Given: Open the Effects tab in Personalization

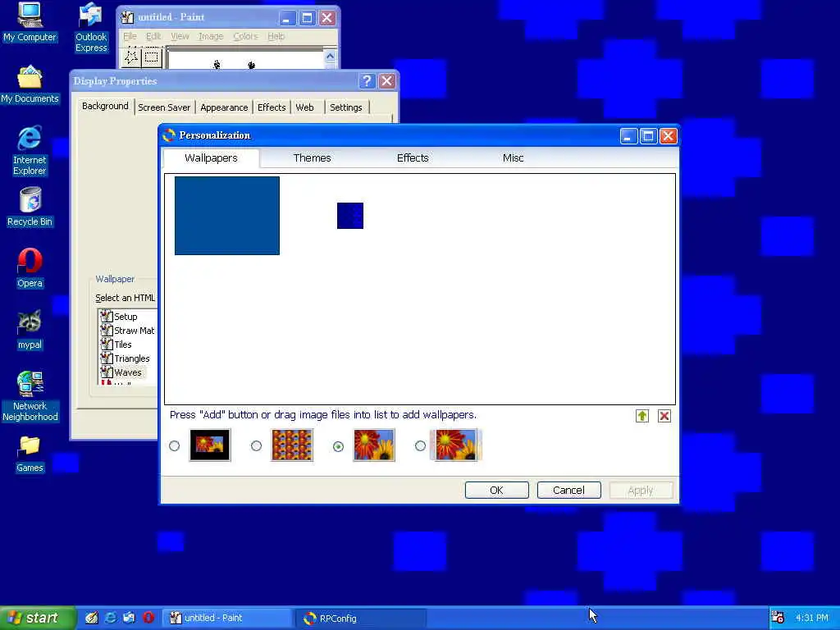Looking at the screenshot, I should (x=413, y=158).
